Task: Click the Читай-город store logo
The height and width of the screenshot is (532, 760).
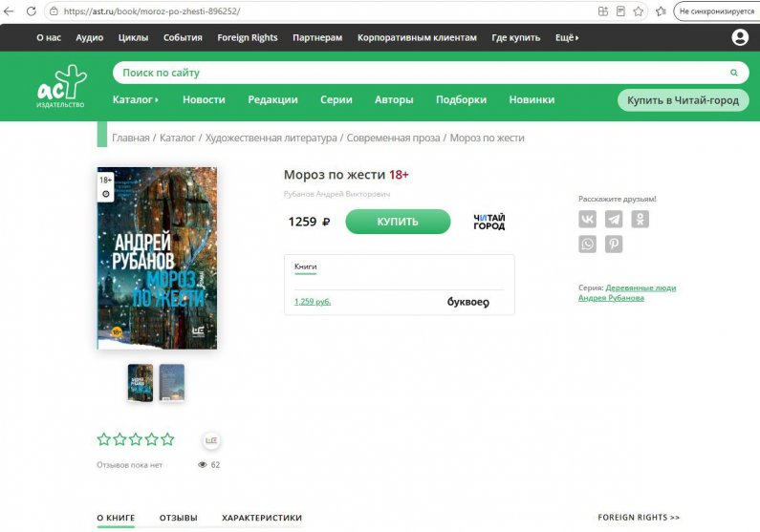Action: point(489,222)
